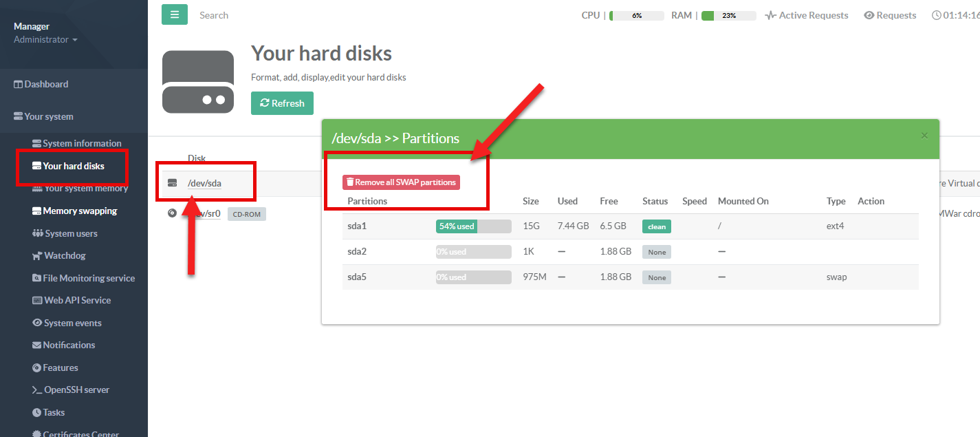Click the CD-ROM disc icon beside sr0
980x437 pixels.
tap(173, 213)
